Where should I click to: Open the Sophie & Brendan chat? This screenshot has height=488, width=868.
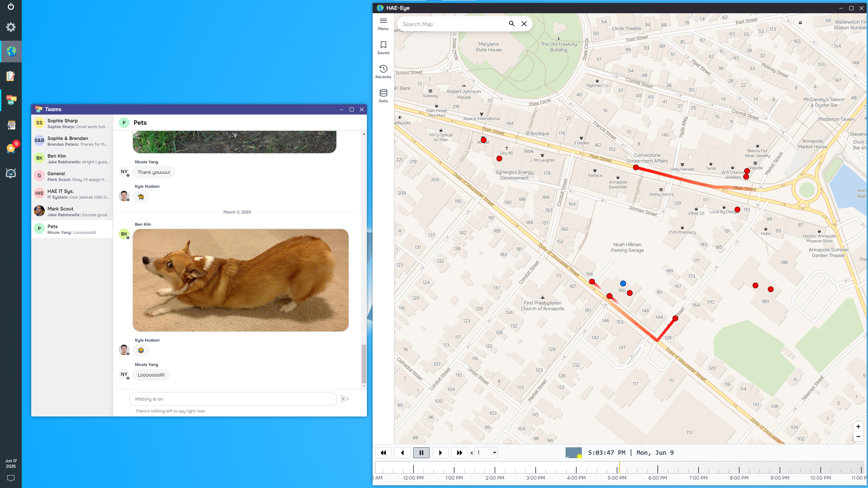[x=72, y=141]
